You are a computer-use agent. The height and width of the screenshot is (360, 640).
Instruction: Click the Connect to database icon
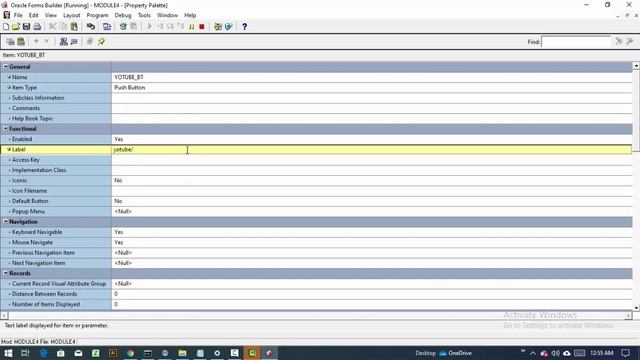tap(91, 27)
